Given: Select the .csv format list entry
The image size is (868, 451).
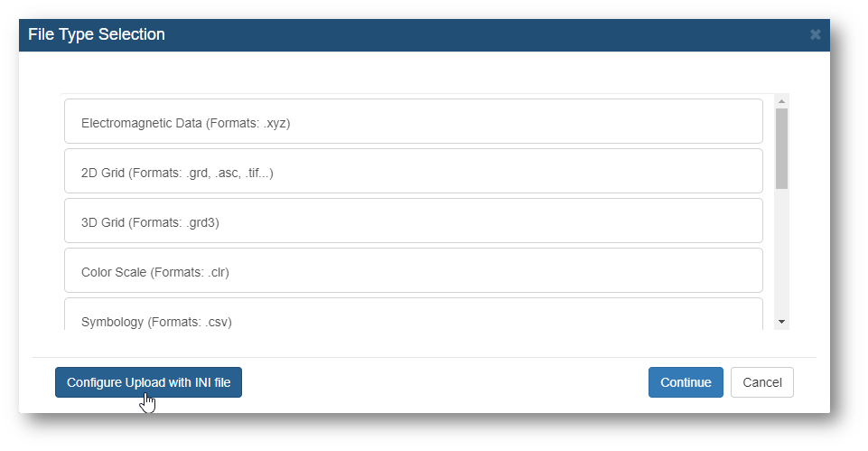Looking at the screenshot, I should coord(414,315).
